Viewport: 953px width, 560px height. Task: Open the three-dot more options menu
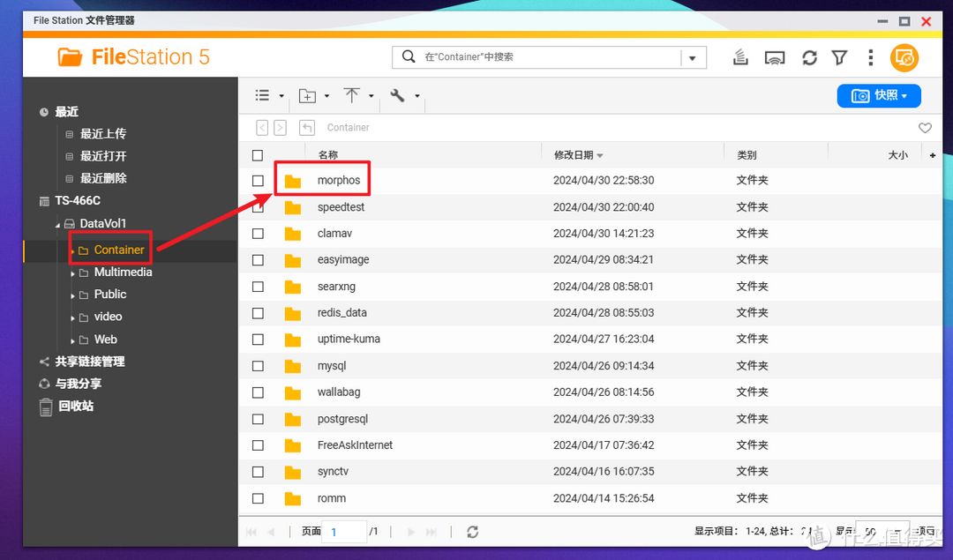click(x=870, y=57)
